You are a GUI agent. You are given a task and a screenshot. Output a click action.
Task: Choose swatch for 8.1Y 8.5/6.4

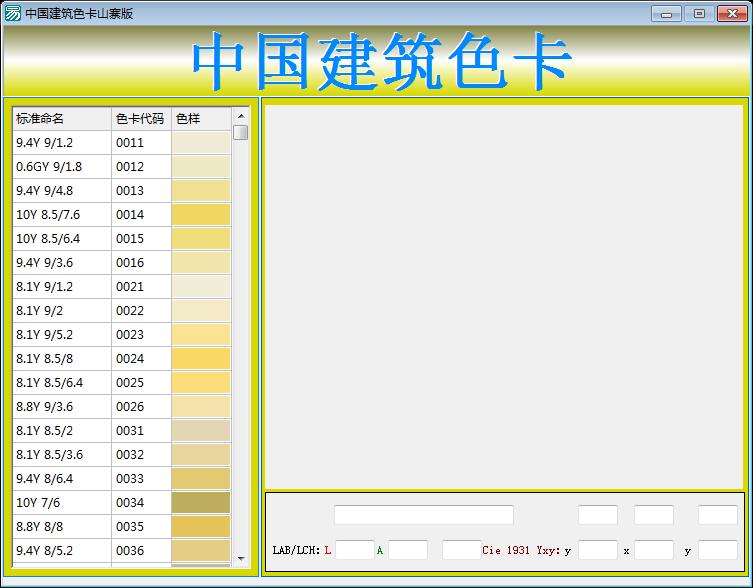[201, 382]
